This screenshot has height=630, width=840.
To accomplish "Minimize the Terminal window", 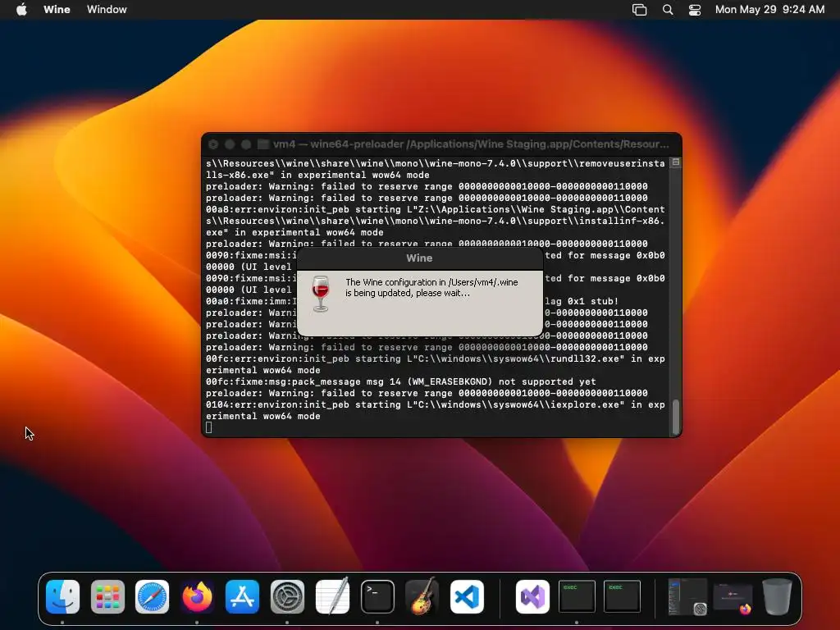I will coord(230,144).
